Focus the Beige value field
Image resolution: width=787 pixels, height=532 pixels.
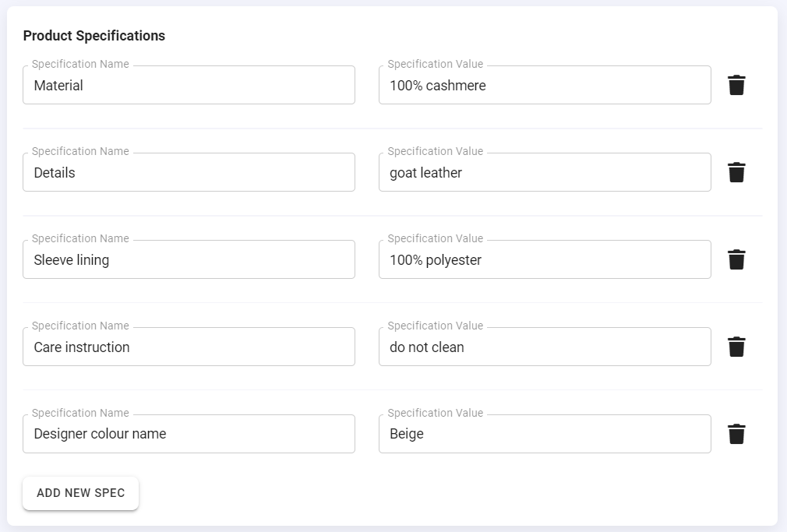click(x=543, y=434)
